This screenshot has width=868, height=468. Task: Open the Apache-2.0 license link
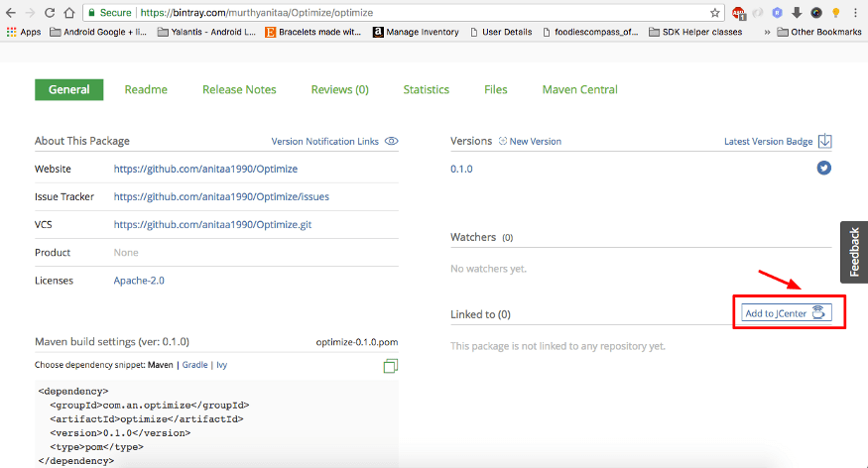coord(139,281)
